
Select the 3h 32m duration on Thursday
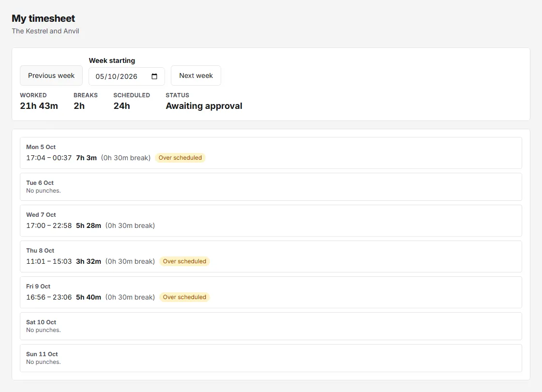coord(89,261)
